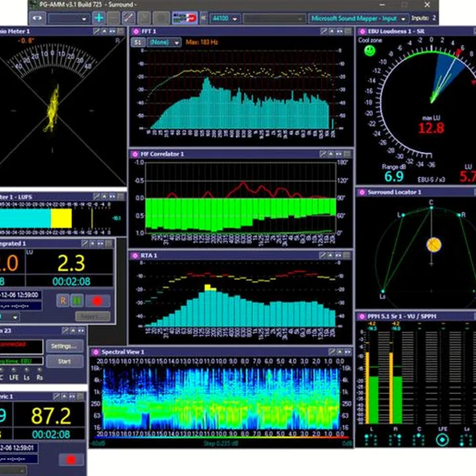Open the dropdown at bottom of Integrated 1
The image size is (476, 476).
pyautogui.click(x=9, y=317)
